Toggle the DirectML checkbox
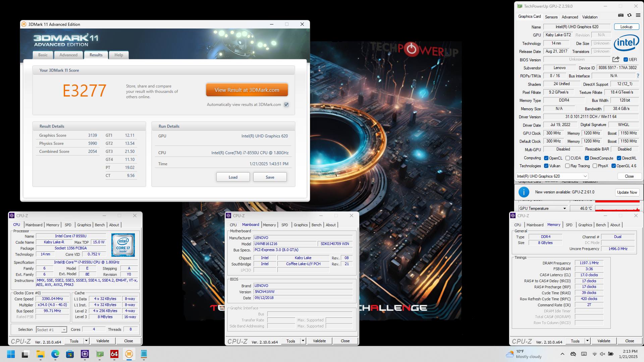The image size is (644, 362). coord(619,158)
